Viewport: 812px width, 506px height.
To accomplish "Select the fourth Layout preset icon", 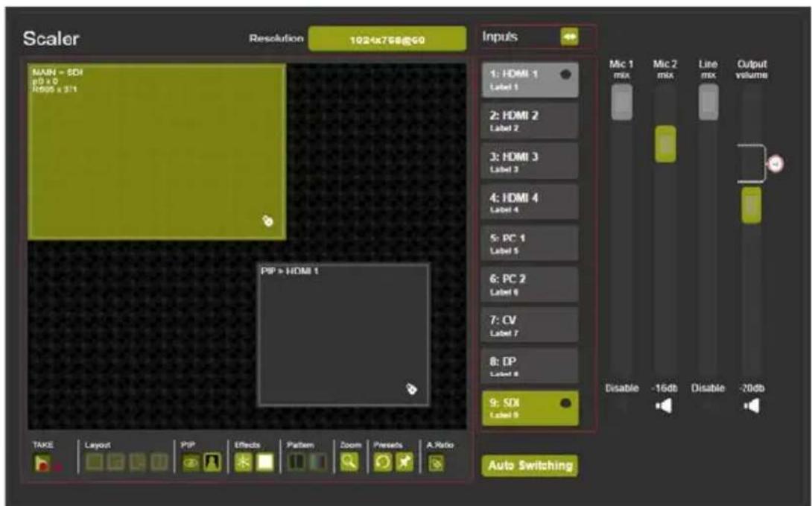I will [x=159, y=462].
